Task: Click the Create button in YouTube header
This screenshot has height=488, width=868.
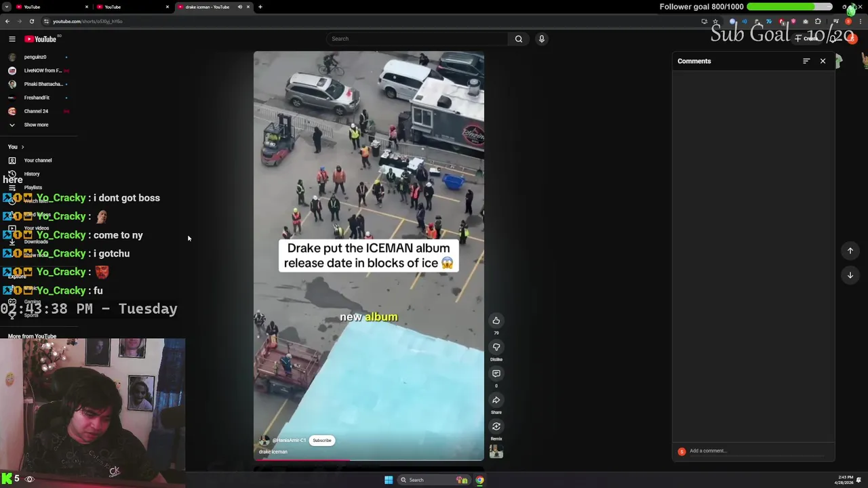Action: coord(807,39)
